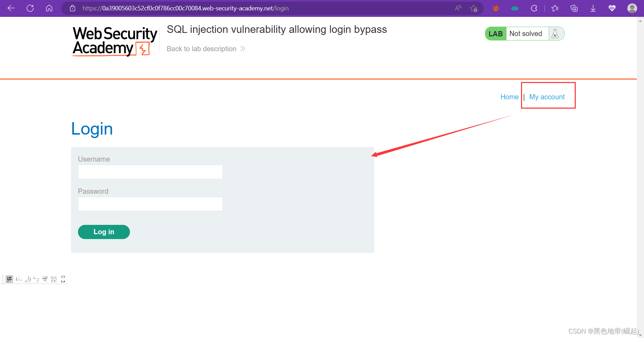Add this page to favorites

474,8
